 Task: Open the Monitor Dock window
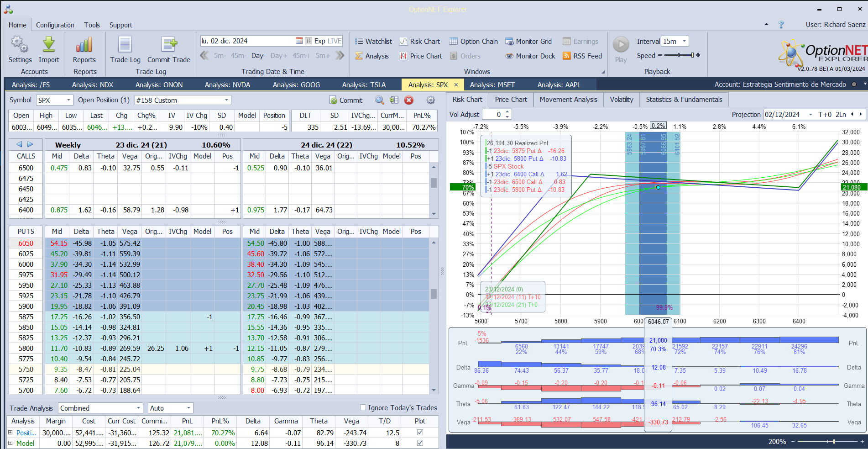point(530,56)
